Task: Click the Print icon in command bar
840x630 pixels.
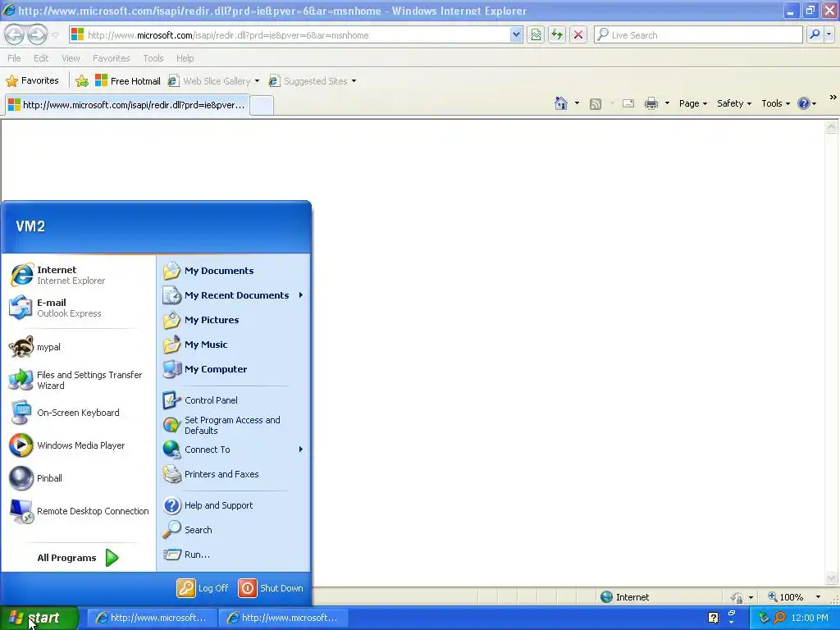Action: pyautogui.click(x=651, y=103)
